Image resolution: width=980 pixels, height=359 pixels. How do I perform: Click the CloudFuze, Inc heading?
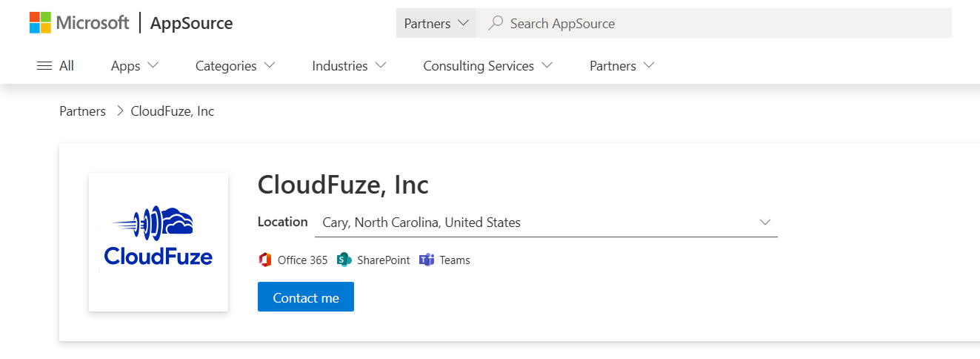(x=343, y=184)
